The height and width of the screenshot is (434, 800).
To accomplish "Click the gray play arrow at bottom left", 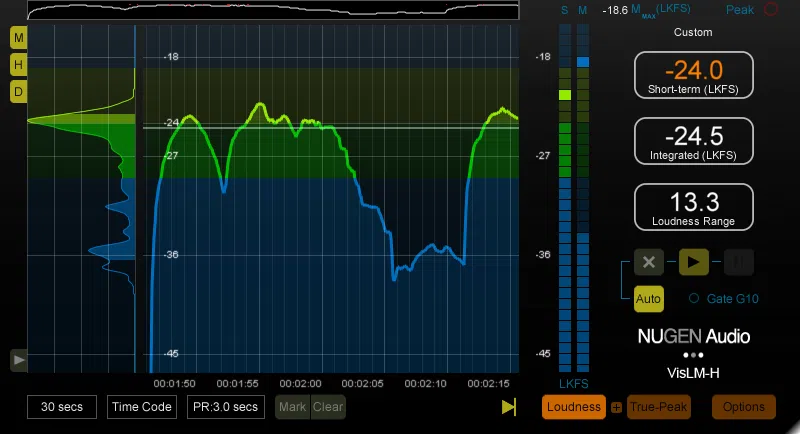I will coord(19,360).
